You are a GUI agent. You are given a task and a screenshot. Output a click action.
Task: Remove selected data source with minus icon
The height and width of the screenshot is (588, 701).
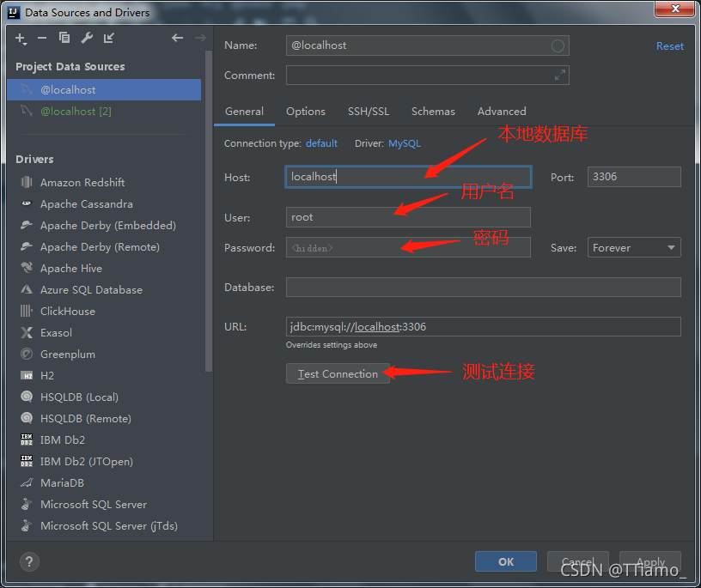42,39
